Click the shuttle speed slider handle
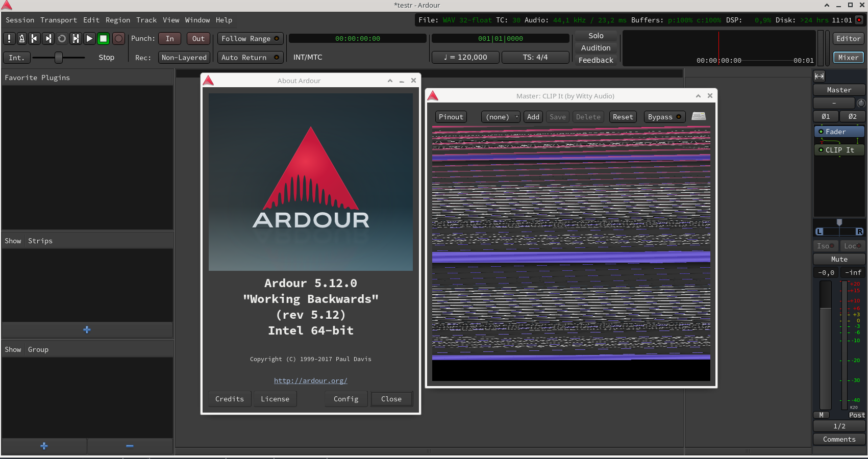Screen dimensions: 868x459 (x=59, y=58)
